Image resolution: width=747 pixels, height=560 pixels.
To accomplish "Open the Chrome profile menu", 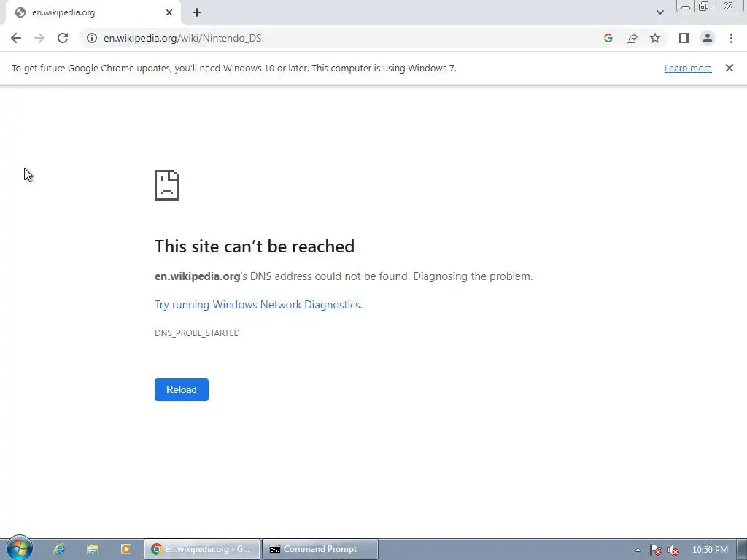I will click(x=708, y=38).
